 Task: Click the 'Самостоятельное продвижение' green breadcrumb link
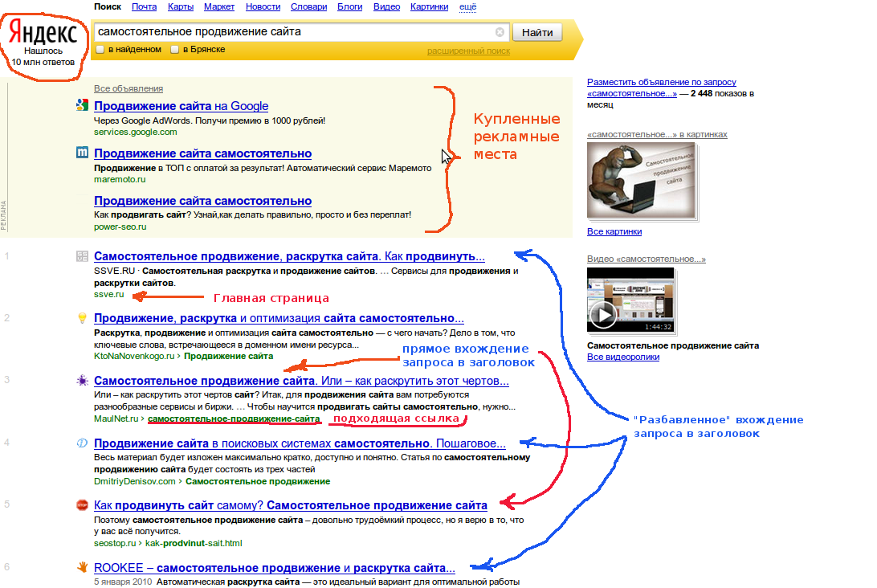(258, 482)
